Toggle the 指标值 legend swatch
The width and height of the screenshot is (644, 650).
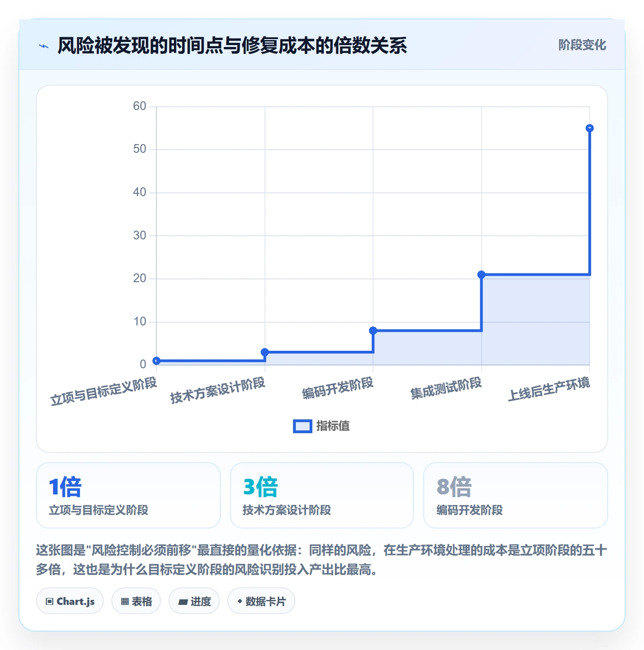tap(303, 426)
